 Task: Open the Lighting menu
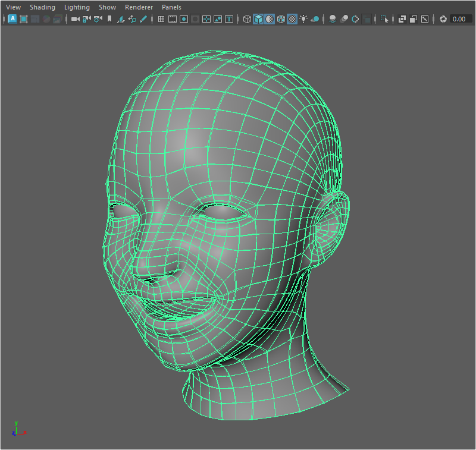[x=77, y=7]
